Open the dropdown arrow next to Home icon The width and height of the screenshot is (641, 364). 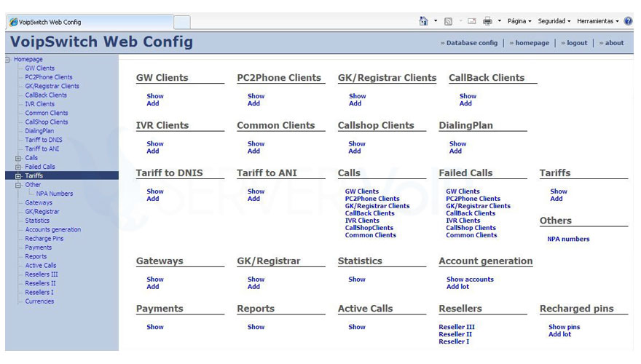(x=436, y=21)
